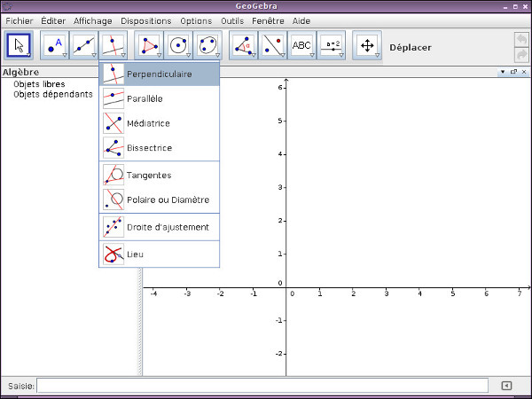Open the Affichage menu
The width and height of the screenshot is (532, 399).
coord(92,21)
